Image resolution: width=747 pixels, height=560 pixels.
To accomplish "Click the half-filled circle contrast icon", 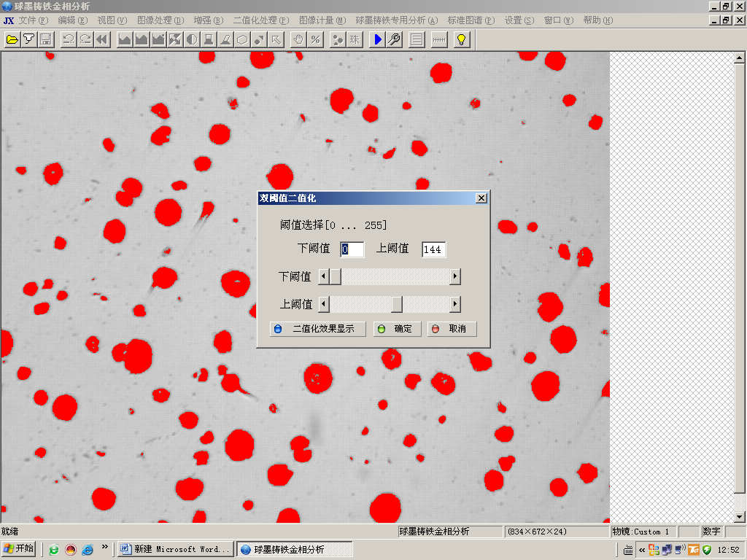I will (192, 39).
